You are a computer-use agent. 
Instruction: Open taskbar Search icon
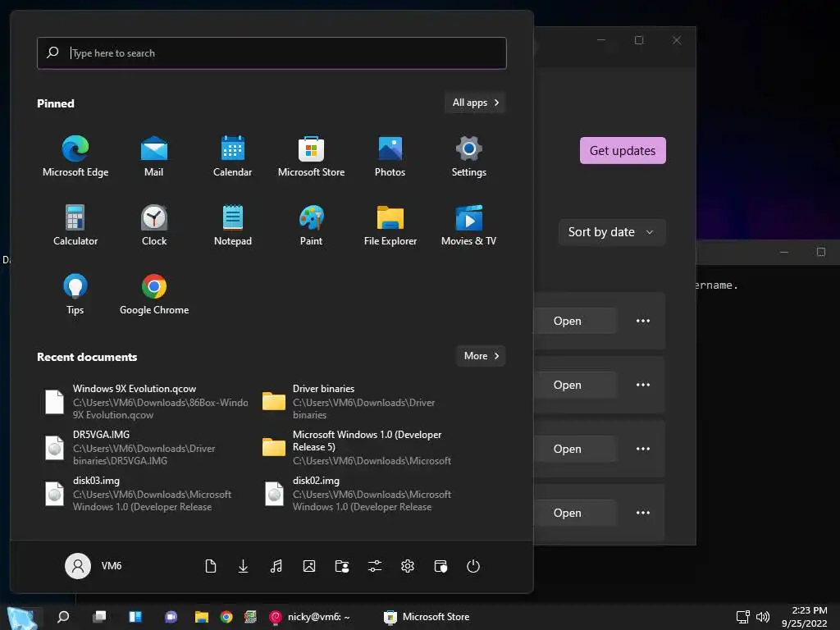[63, 617]
